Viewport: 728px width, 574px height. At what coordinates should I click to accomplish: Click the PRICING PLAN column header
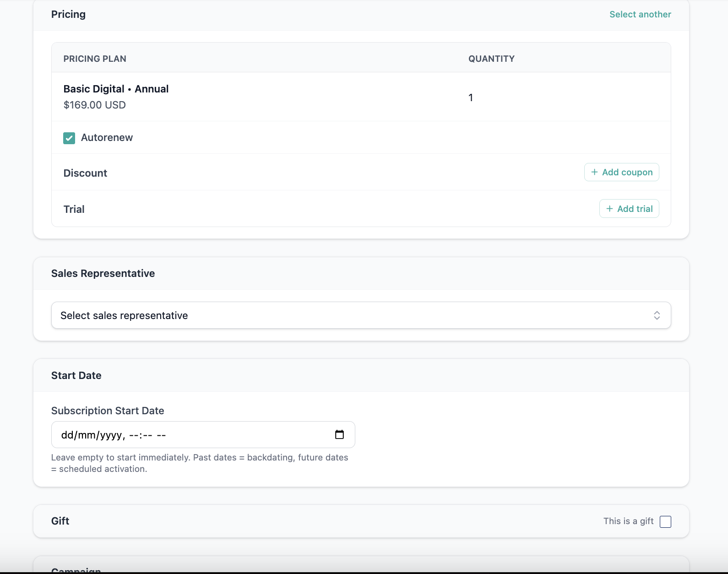pos(95,59)
